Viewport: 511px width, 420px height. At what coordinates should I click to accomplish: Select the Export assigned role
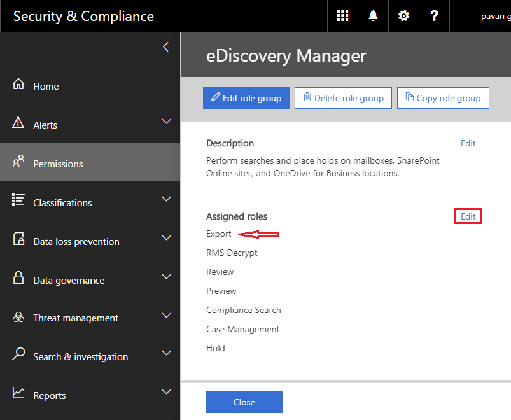point(219,234)
